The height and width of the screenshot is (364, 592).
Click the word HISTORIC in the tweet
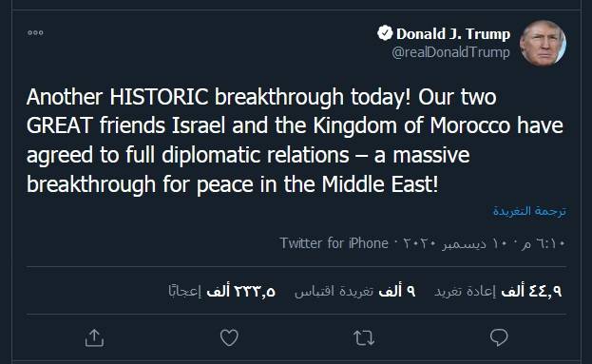159,97
